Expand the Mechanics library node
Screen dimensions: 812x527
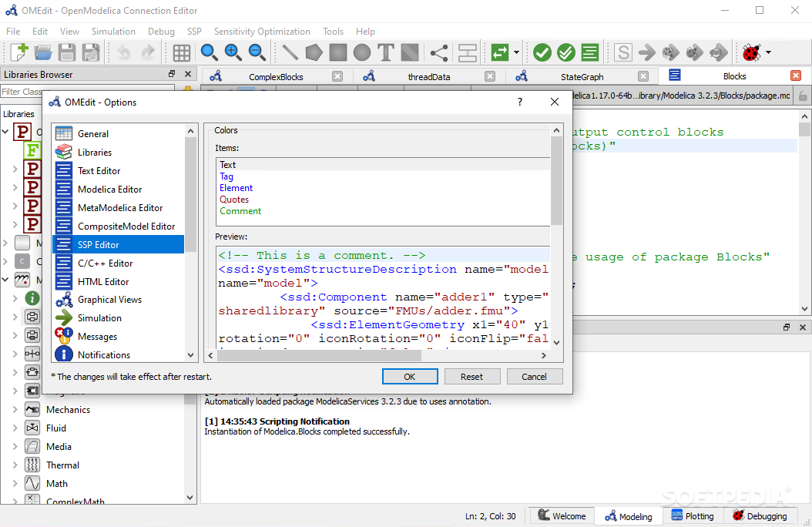coord(15,409)
